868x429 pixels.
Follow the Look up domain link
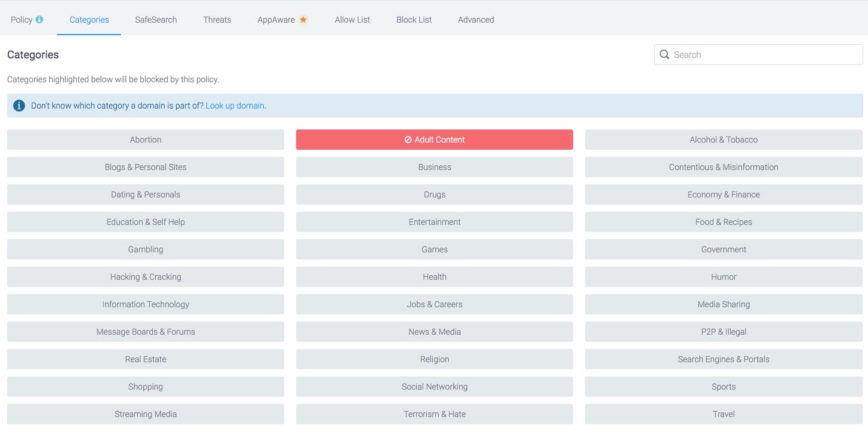pyautogui.click(x=235, y=106)
